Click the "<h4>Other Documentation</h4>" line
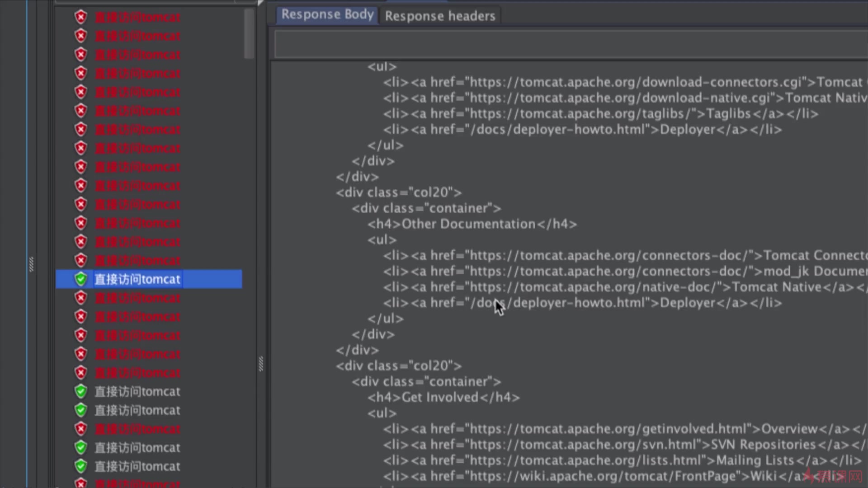 [472, 224]
